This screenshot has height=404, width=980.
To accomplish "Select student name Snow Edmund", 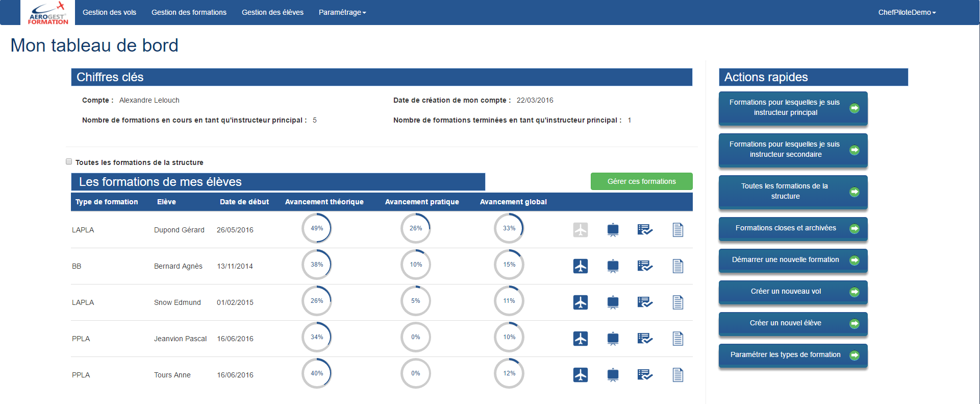I will (178, 302).
